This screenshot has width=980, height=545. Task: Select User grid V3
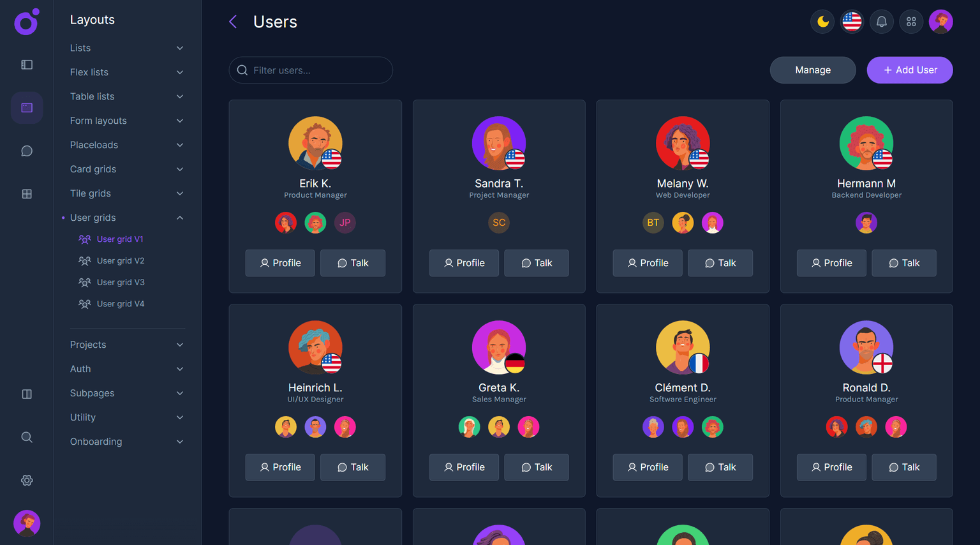121,282
